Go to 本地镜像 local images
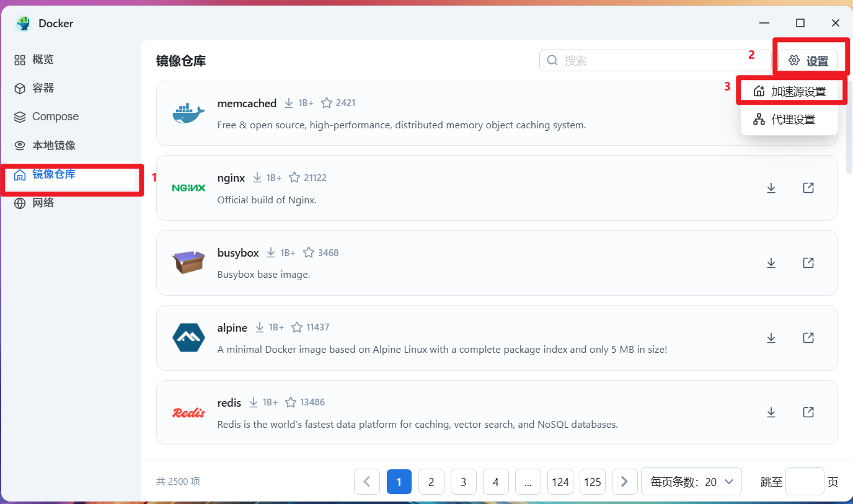This screenshot has height=504, width=853. coord(54,145)
